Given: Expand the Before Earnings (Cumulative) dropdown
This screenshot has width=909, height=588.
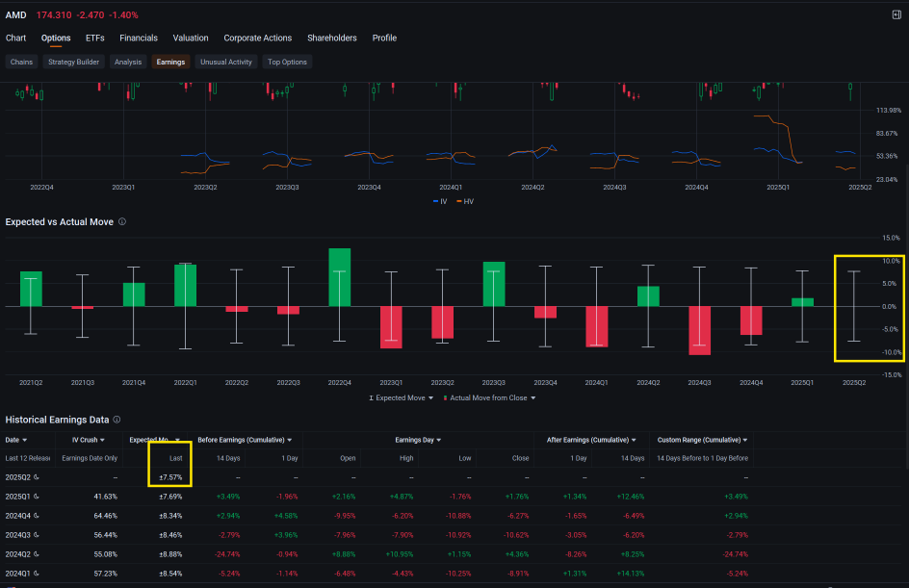Looking at the screenshot, I should point(245,440).
